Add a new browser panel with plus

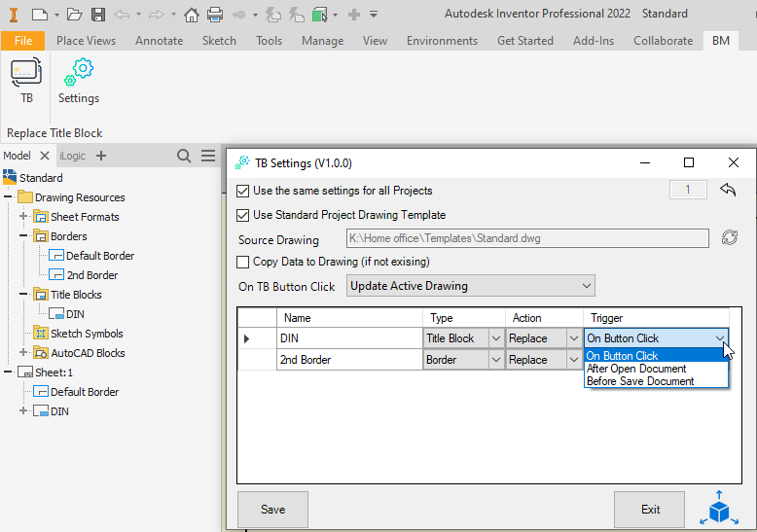coord(101,156)
